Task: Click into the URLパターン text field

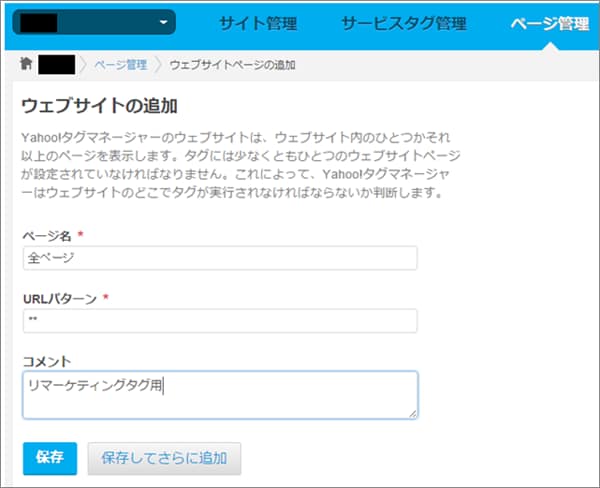Action: point(219,320)
